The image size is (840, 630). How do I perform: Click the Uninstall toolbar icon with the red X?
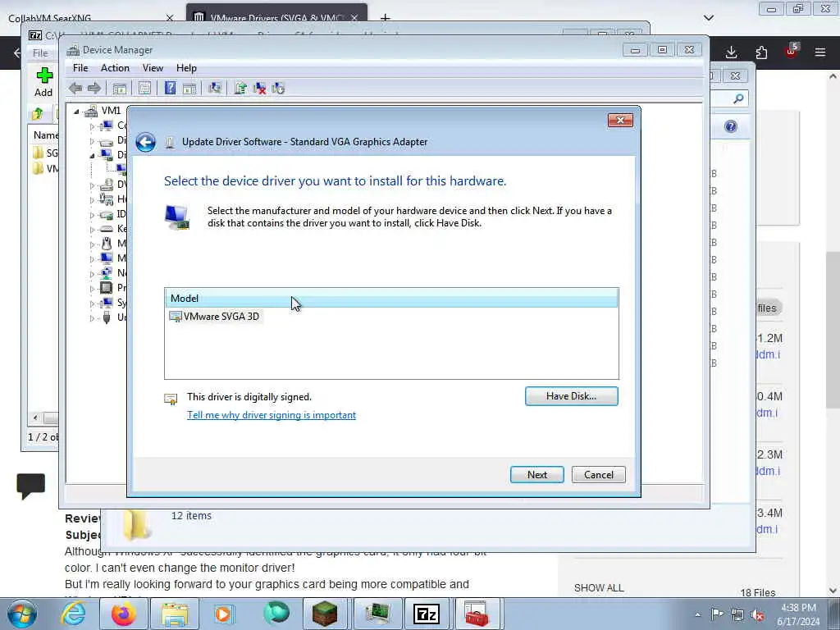(x=259, y=89)
